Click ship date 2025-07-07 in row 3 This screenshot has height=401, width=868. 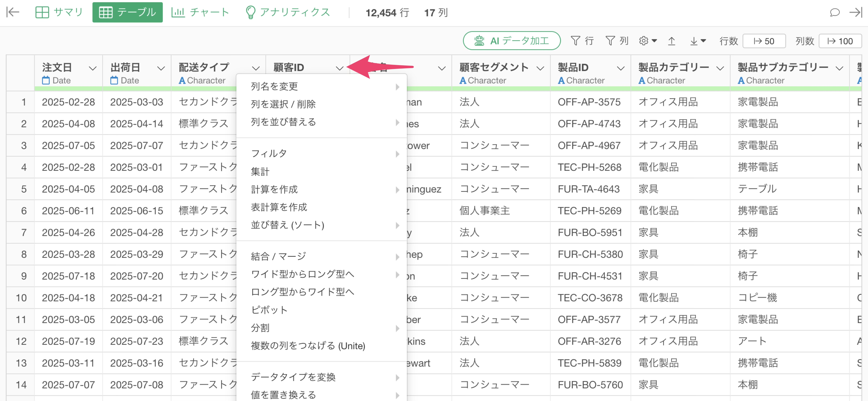(x=137, y=146)
